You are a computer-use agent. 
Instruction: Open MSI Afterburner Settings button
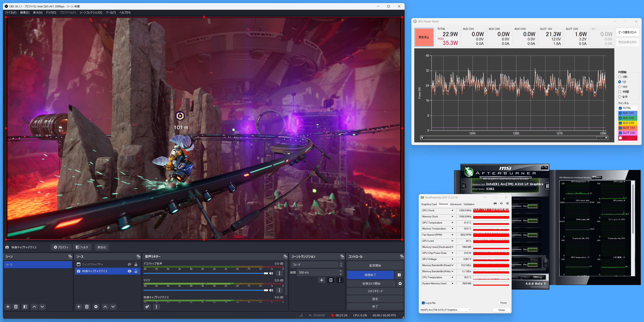point(538,277)
